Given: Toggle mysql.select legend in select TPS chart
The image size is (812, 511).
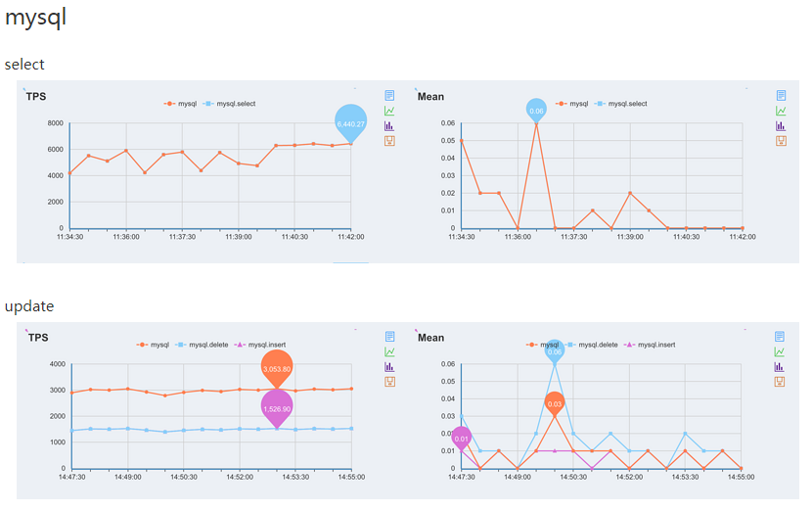Looking at the screenshot, I should 229,104.
